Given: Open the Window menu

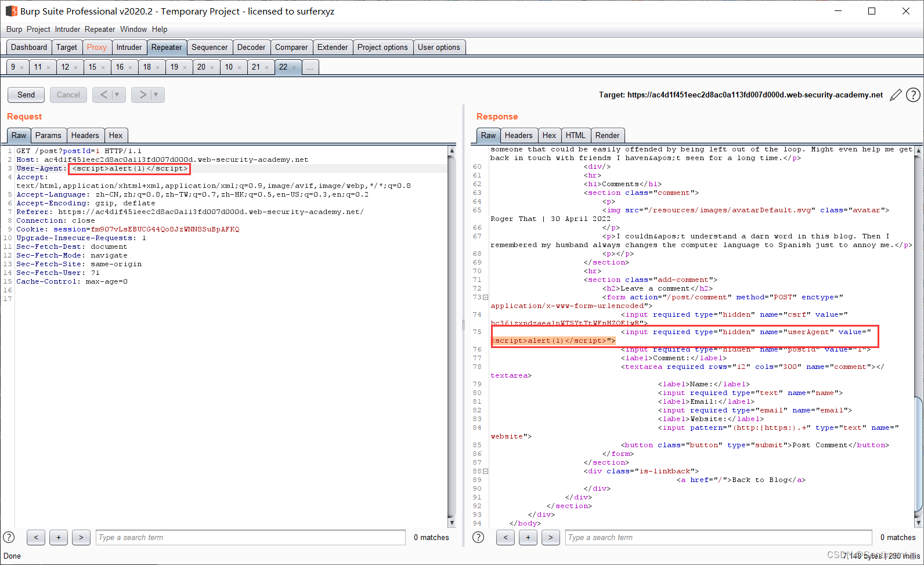Looking at the screenshot, I should pos(133,29).
